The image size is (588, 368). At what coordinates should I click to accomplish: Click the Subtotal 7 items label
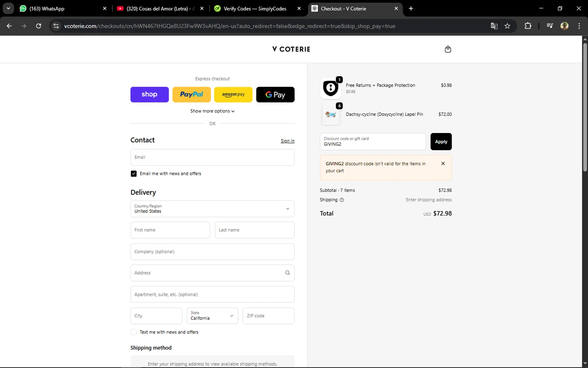coord(338,190)
